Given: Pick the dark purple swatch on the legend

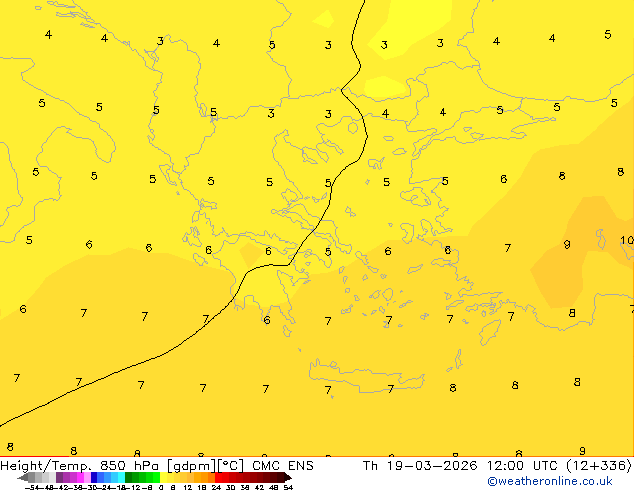Looking at the screenshot, I should (59, 478).
